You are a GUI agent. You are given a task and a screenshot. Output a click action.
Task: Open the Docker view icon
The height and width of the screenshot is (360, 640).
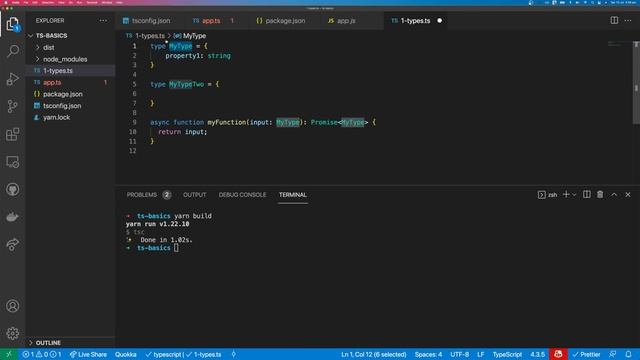pyautogui.click(x=13, y=217)
